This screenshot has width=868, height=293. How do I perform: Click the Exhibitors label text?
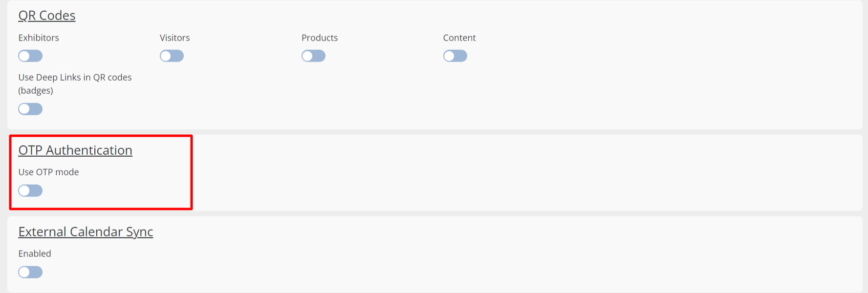(39, 38)
